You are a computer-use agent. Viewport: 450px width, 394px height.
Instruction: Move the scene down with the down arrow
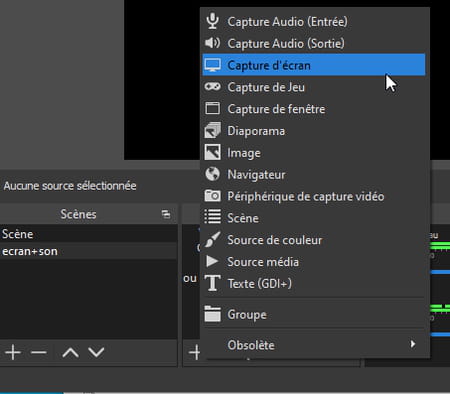tap(96, 352)
